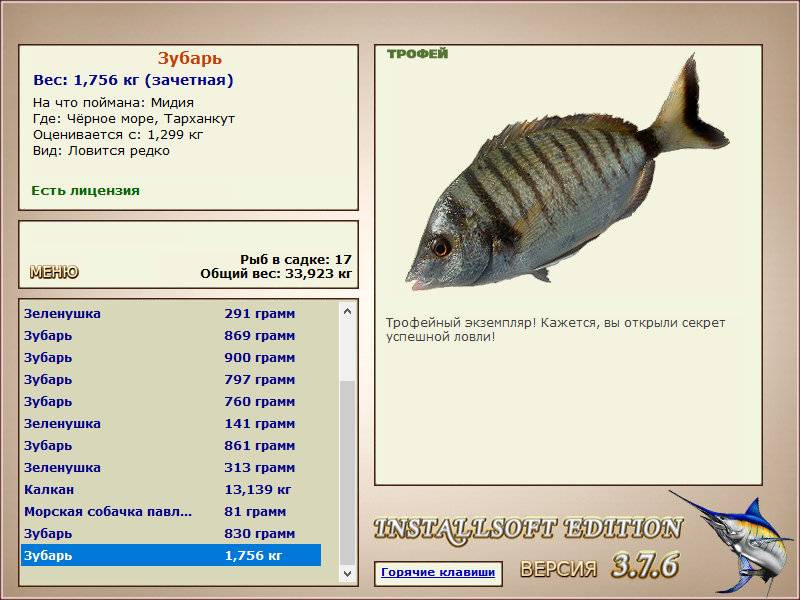Select highlighted Зубарь 1,756 кг entry

171,555
